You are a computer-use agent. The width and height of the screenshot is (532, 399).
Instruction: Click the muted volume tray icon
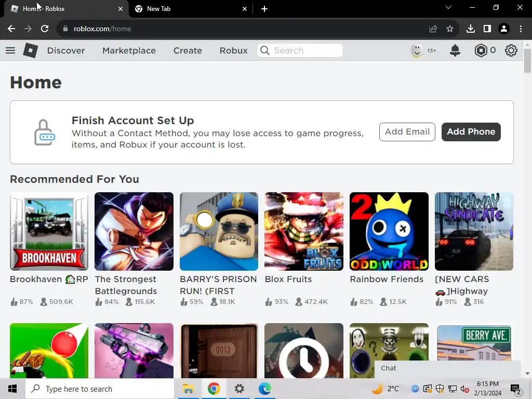pos(465,389)
